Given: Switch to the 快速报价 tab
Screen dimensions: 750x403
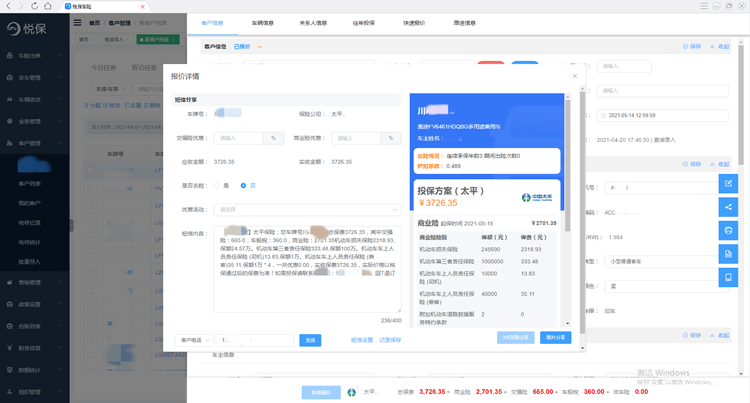Looking at the screenshot, I should [x=414, y=23].
